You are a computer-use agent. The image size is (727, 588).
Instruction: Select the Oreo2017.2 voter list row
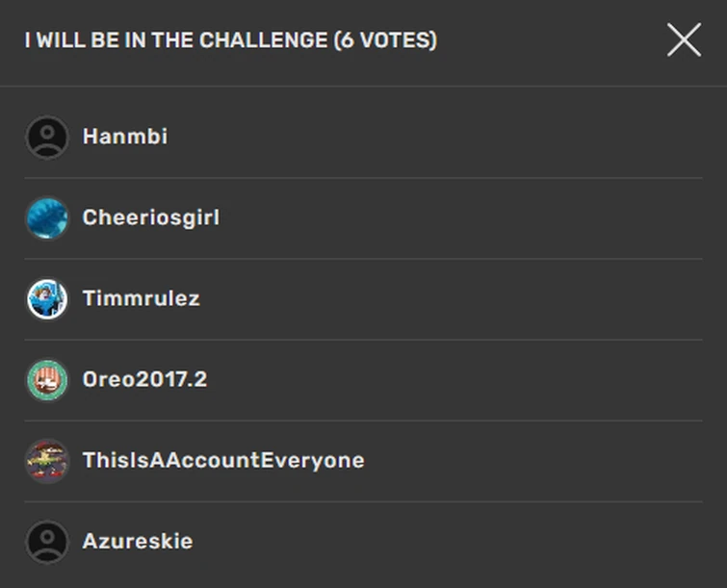[433, 380]
